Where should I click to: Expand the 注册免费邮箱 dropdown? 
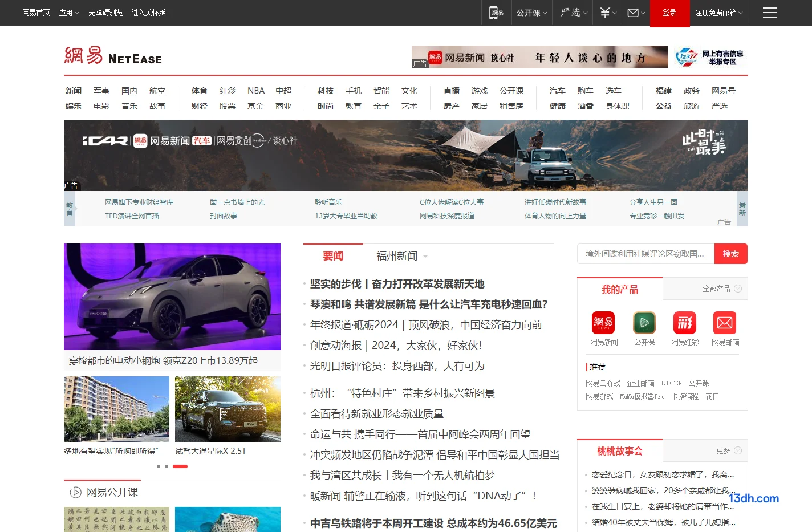718,13
